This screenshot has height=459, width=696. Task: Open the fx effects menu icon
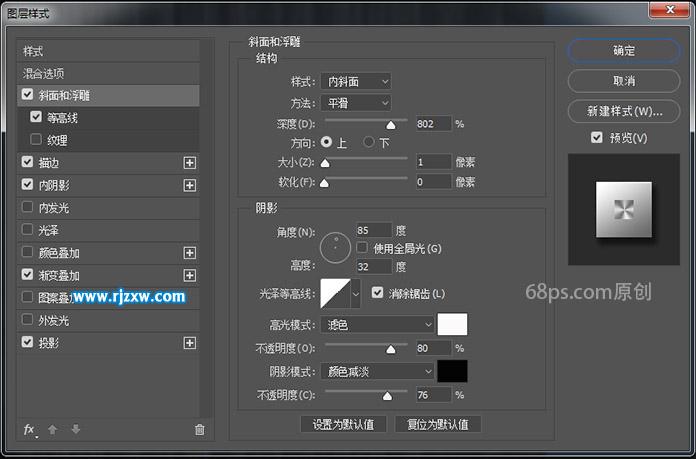[x=30, y=429]
